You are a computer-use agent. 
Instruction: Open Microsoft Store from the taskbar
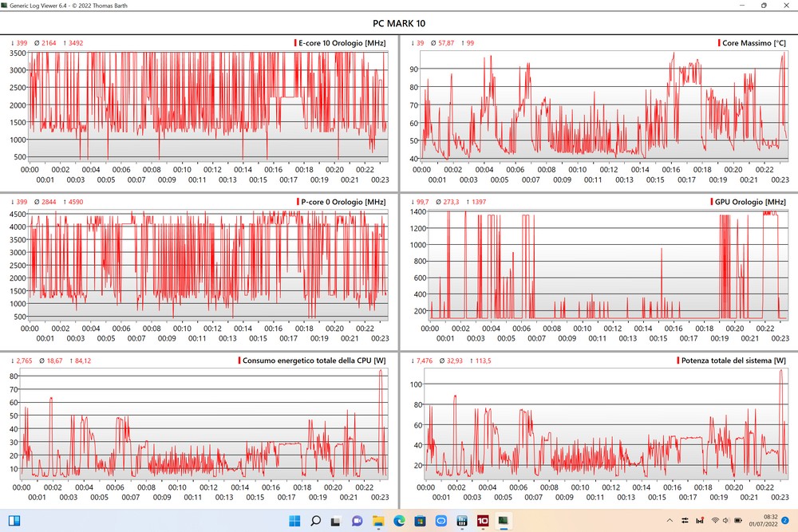point(420,521)
